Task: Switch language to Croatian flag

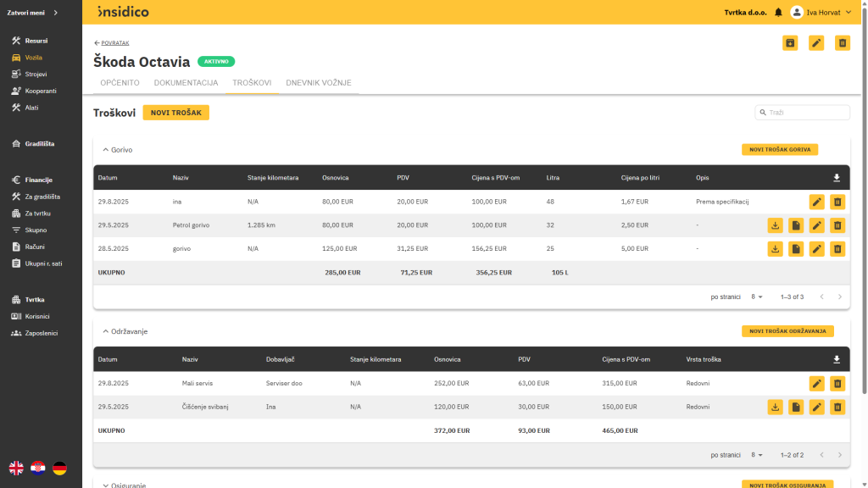Action: (x=38, y=468)
